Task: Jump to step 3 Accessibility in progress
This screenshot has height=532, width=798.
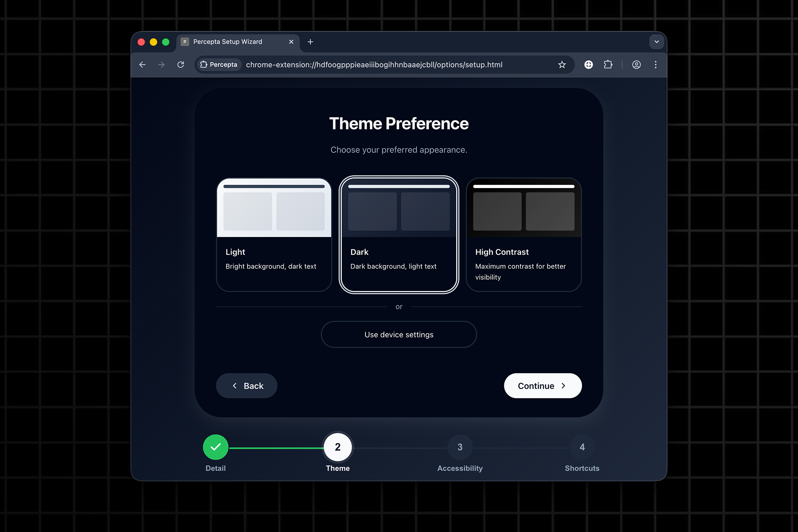Action: pos(460,447)
